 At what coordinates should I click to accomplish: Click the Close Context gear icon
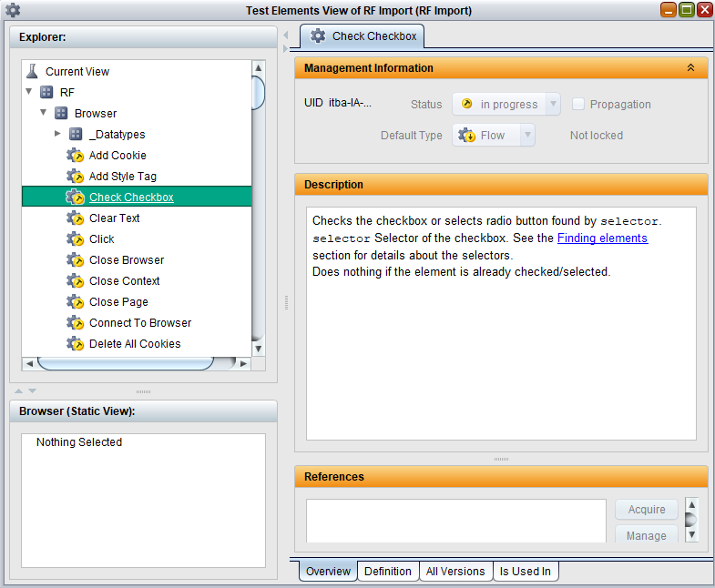click(76, 281)
